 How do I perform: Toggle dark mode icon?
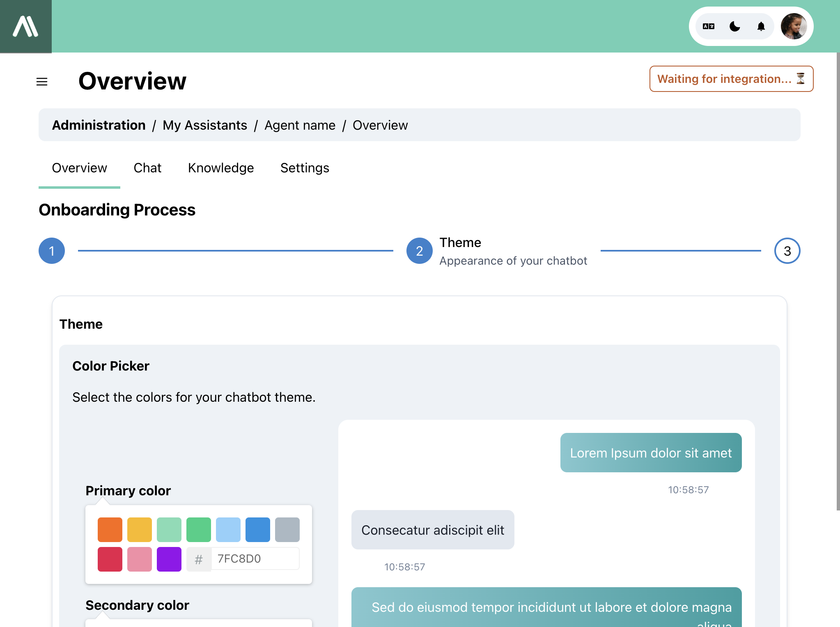[736, 26]
